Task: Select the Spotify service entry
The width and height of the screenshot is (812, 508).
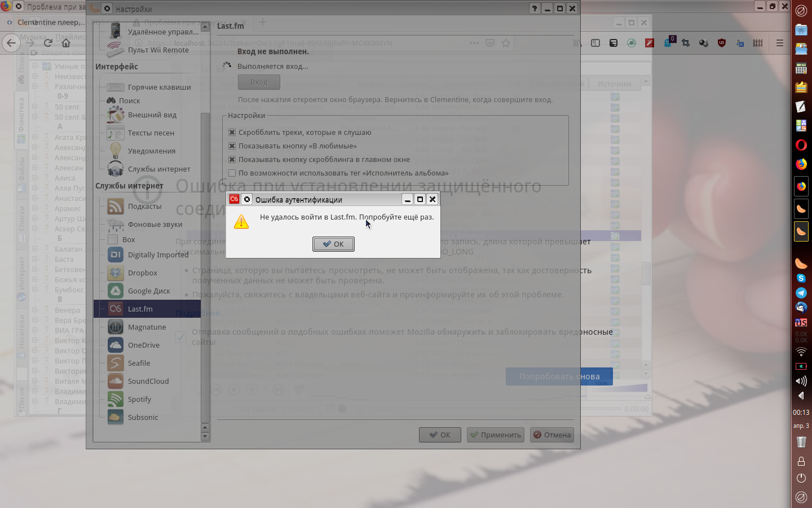Action: [x=147, y=399]
